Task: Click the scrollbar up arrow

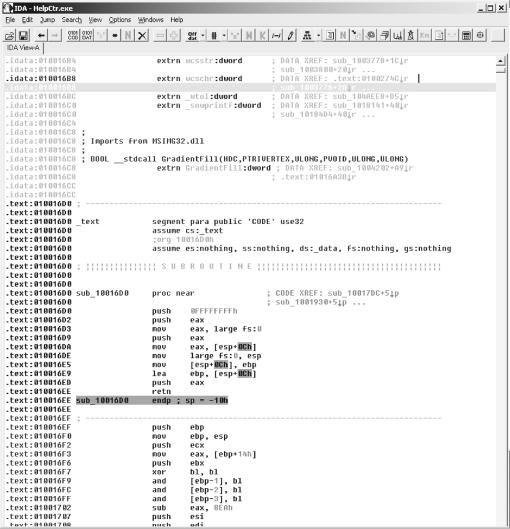Action: [501, 61]
